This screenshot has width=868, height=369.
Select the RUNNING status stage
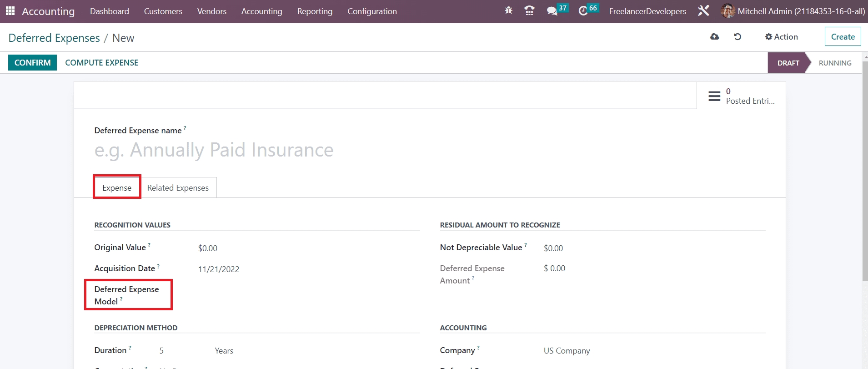(835, 63)
